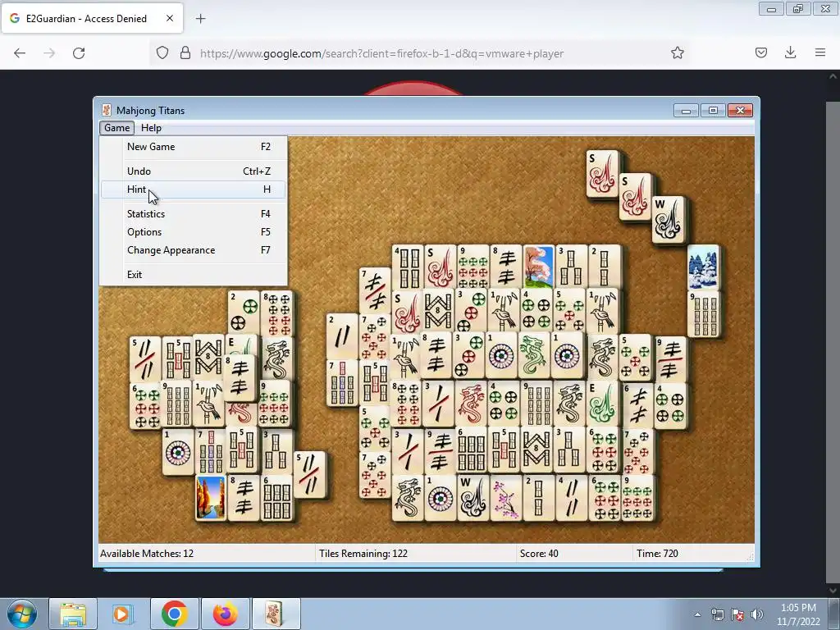The width and height of the screenshot is (840, 630).
Task: Click the 9 bamboo tile under the winter tile
Action: (703, 314)
